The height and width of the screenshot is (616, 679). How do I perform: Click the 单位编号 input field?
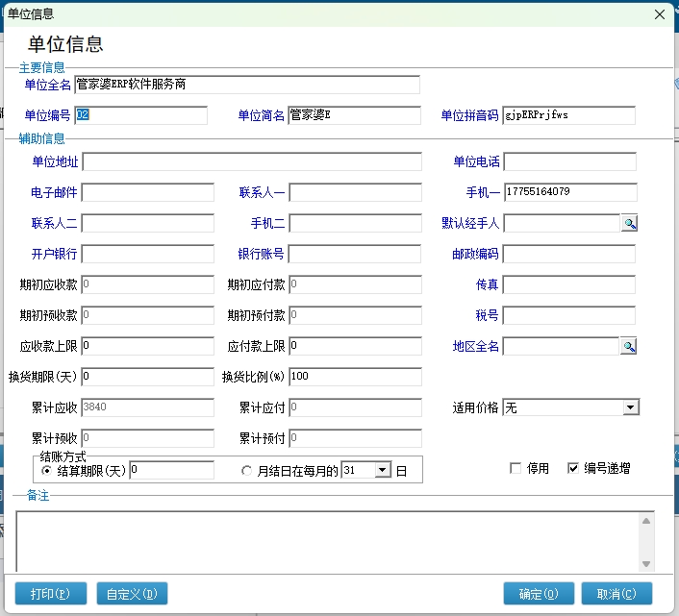[140, 115]
